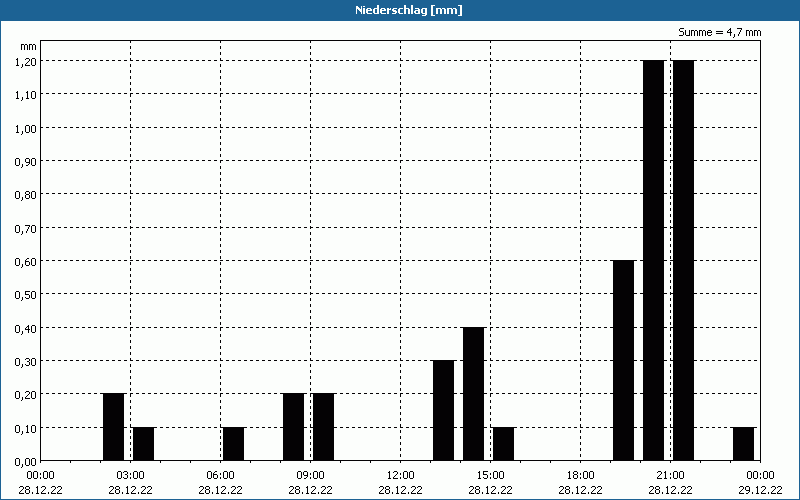Click the 1,20 y-axis value
This screenshot has width=800, height=500.
pos(26,61)
